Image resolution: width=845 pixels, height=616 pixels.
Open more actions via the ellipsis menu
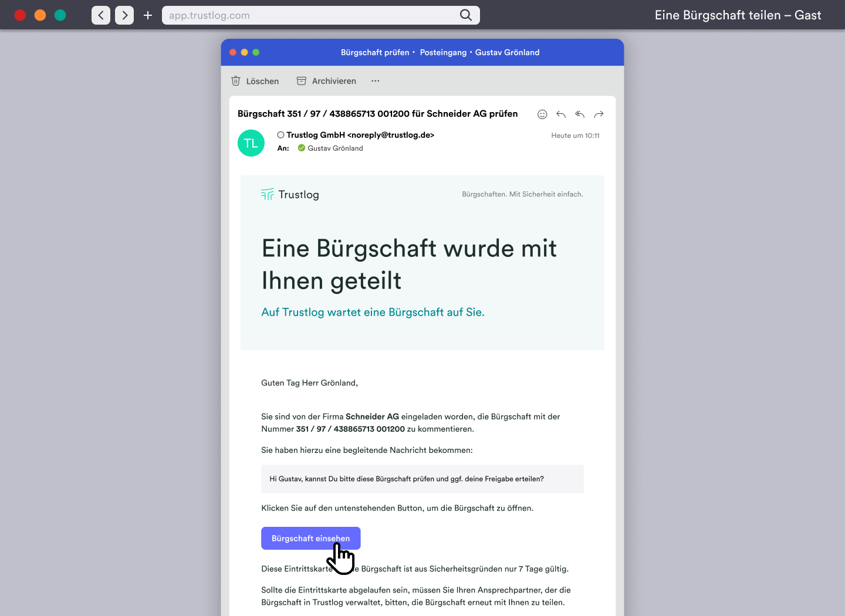375,81
